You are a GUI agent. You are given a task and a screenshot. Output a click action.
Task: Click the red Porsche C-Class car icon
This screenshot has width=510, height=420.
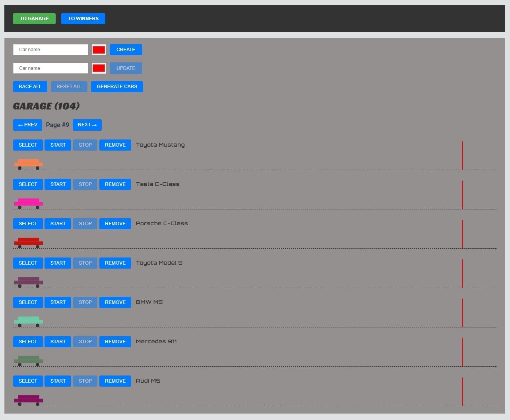coord(29,243)
